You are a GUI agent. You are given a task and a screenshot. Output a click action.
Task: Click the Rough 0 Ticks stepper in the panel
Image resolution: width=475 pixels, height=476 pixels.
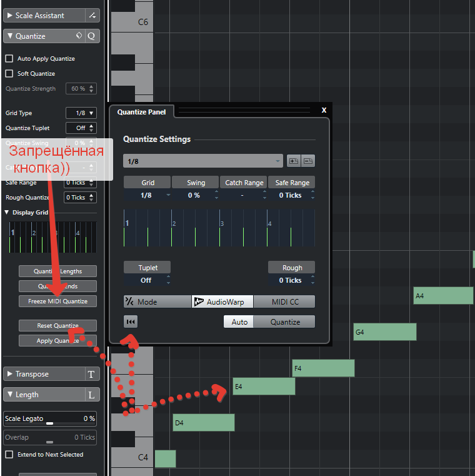pos(312,280)
